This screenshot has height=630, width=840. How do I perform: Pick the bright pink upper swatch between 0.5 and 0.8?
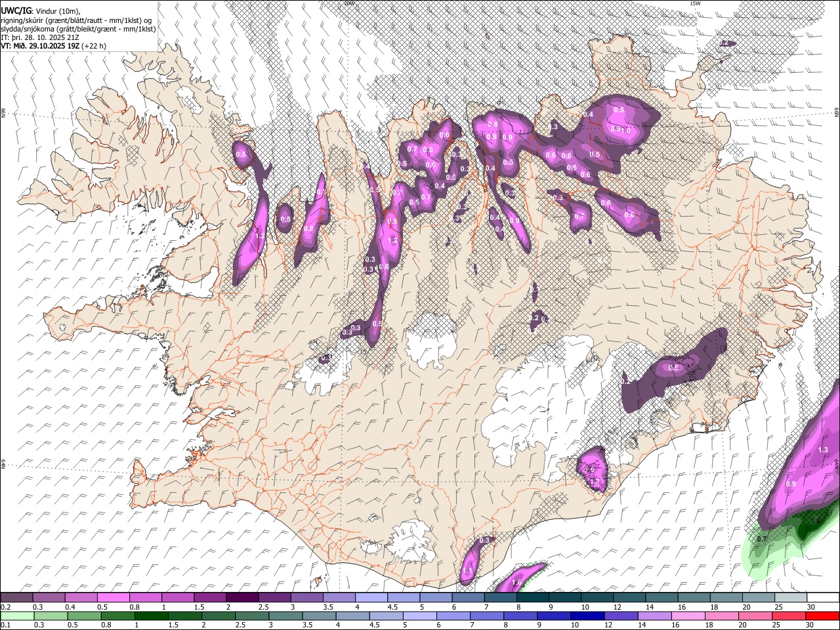113,597
